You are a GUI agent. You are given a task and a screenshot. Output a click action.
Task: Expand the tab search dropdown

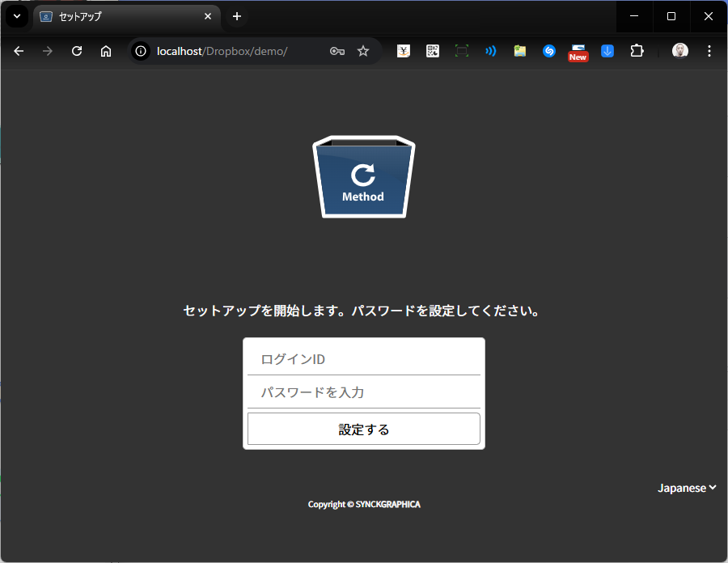16,16
